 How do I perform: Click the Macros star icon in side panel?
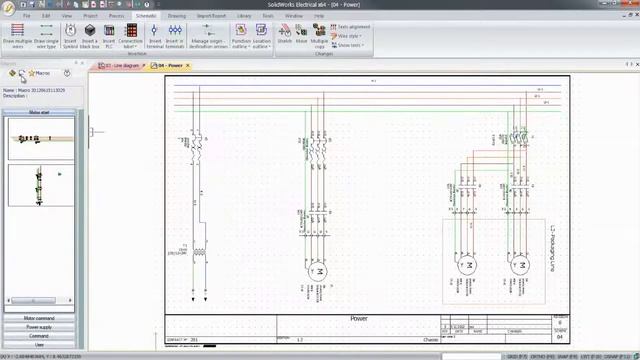coord(32,73)
